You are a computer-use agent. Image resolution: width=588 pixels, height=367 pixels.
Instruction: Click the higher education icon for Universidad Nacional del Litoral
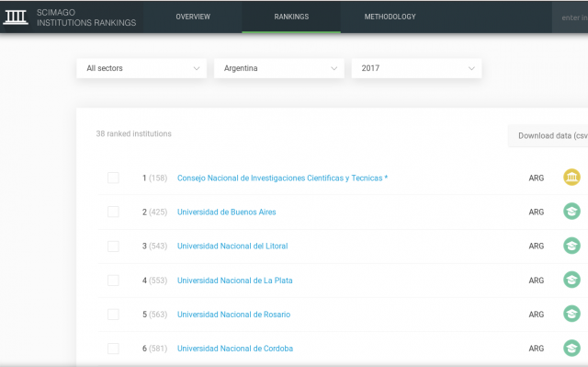click(571, 246)
